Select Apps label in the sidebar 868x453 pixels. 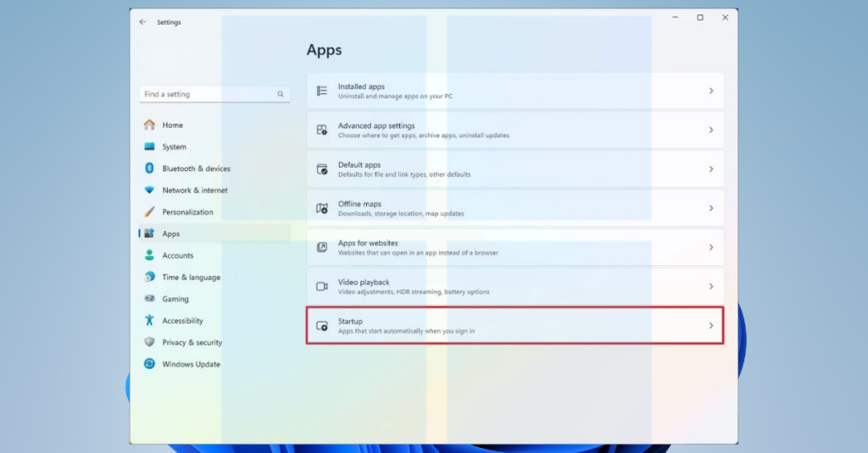click(171, 234)
